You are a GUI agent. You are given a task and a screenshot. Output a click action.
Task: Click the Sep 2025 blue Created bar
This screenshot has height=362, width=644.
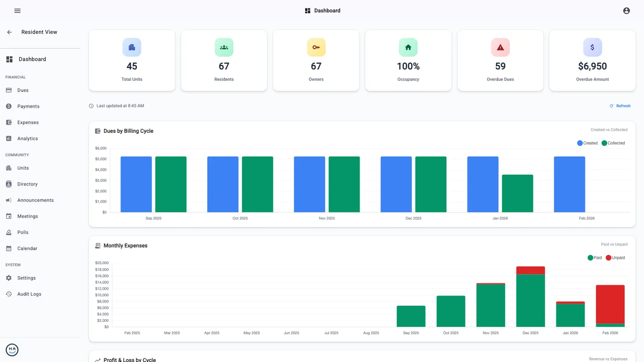tap(136, 185)
